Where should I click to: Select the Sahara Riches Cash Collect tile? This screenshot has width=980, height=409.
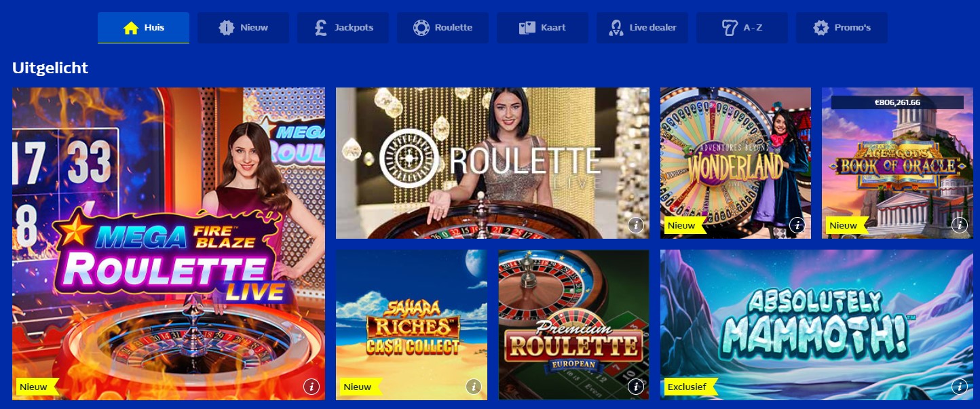411,325
